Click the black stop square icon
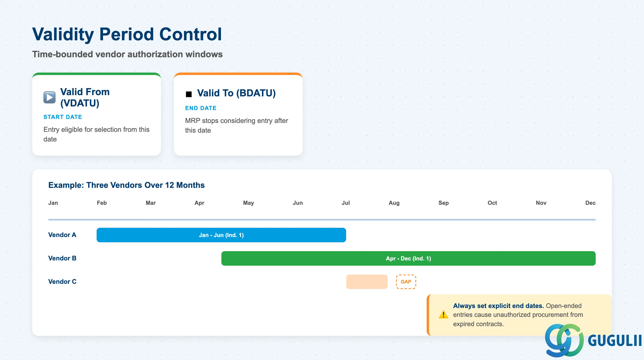 click(x=189, y=94)
